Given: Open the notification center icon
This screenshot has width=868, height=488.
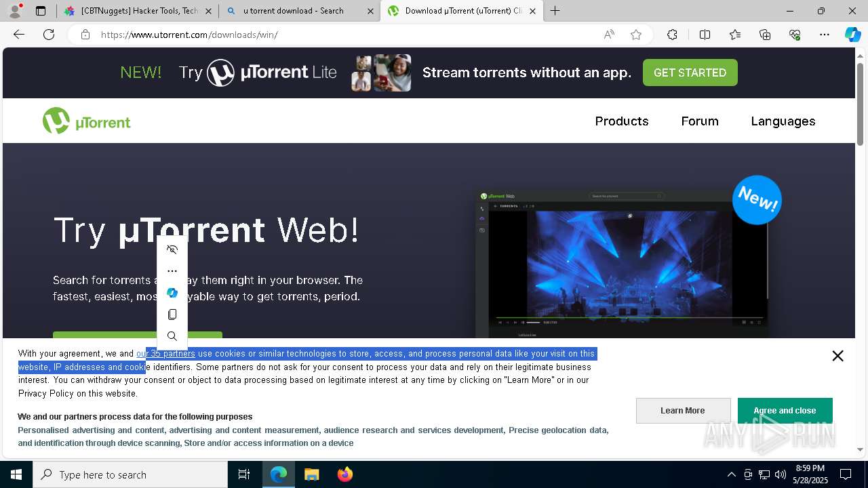Looking at the screenshot, I should pos(846,474).
